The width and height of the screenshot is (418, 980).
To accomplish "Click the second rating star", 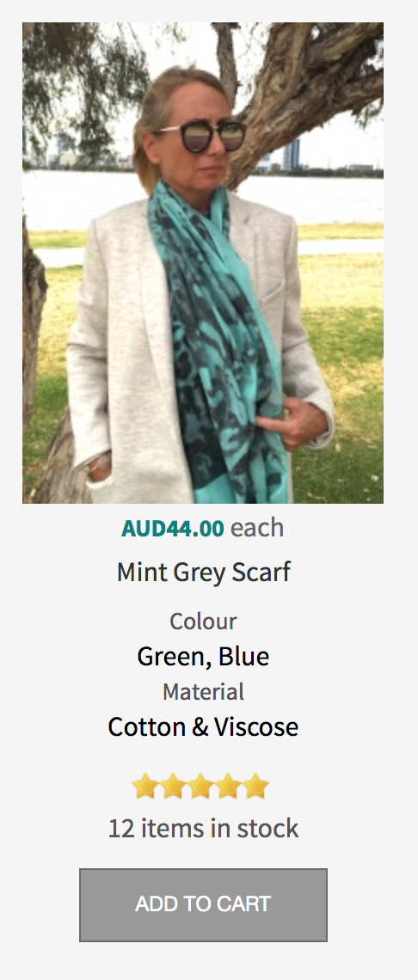I will pyautogui.click(x=173, y=787).
